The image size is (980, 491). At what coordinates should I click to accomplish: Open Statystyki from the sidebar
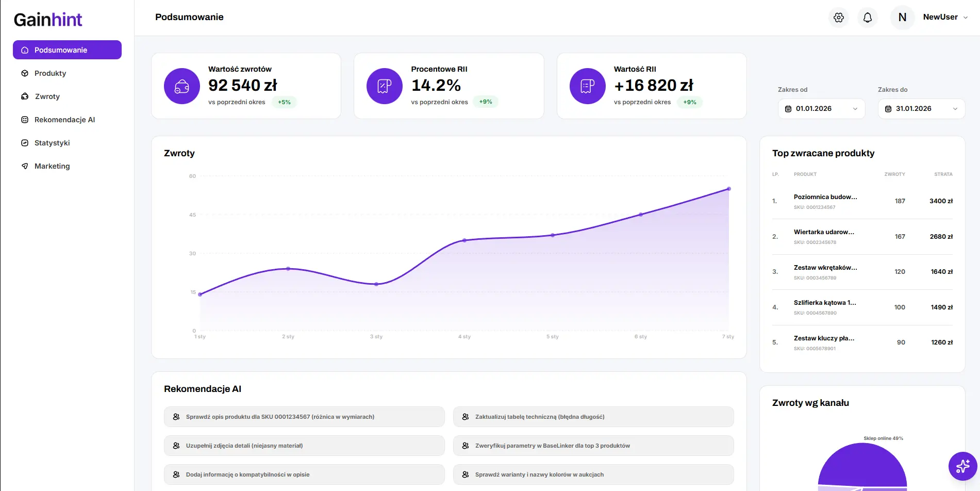click(x=52, y=143)
